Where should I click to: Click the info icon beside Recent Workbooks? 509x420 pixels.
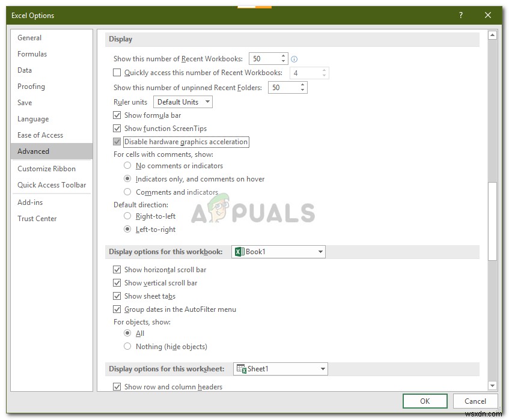click(294, 59)
